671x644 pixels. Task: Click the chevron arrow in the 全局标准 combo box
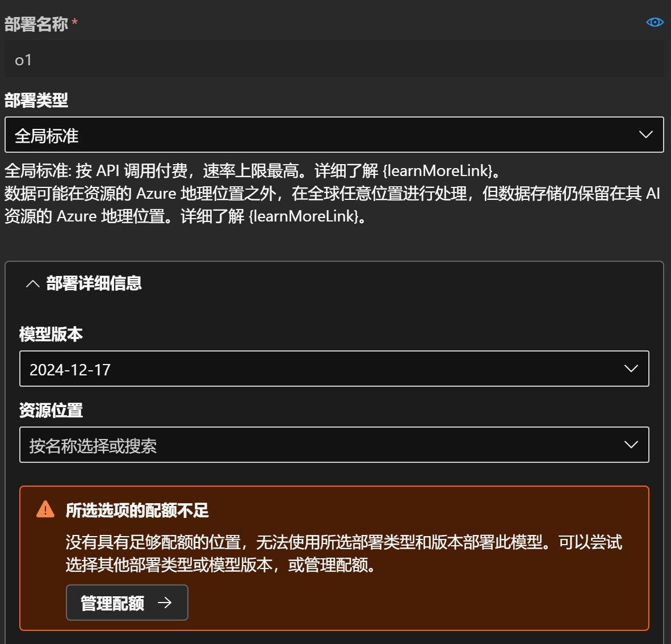tap(645, 135)
